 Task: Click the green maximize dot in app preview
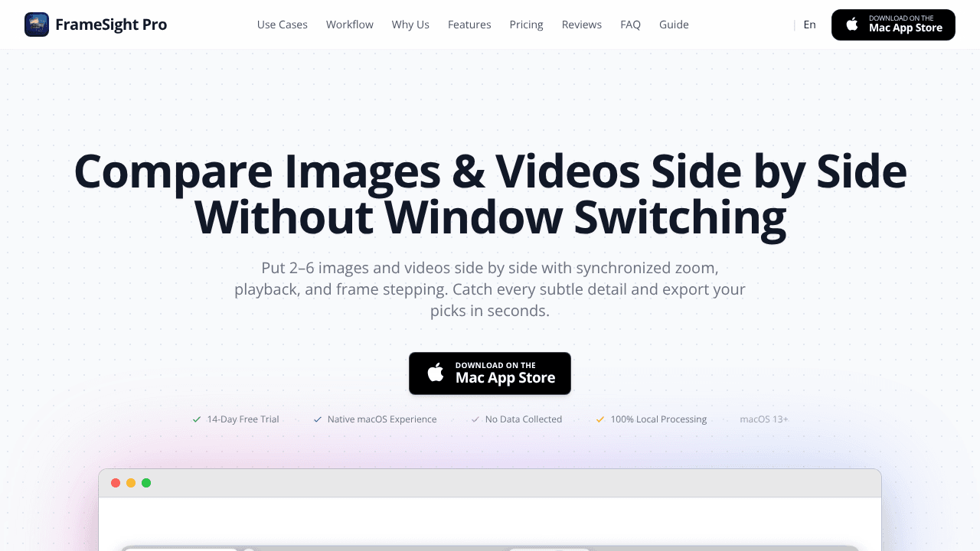146,483
